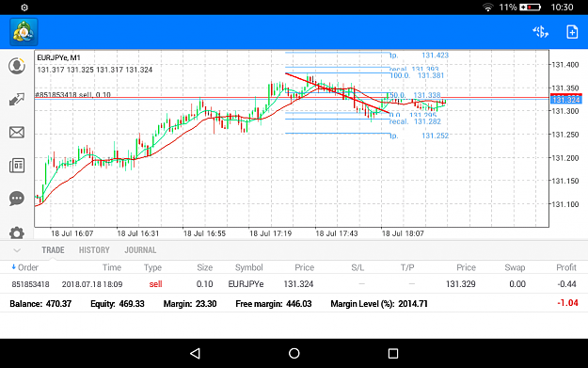
Task: Click the 18 Jul 17:19 time label
Action: coord(270,233)
